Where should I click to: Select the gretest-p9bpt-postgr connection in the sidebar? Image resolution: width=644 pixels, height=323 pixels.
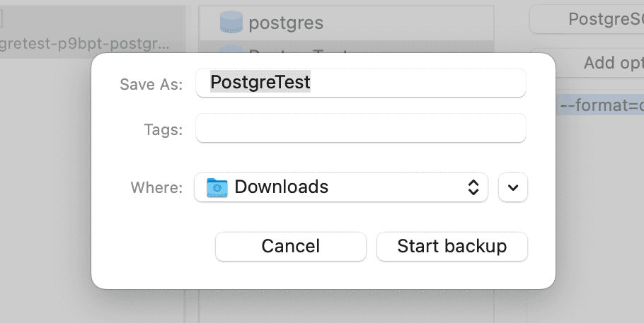(85, 44)
